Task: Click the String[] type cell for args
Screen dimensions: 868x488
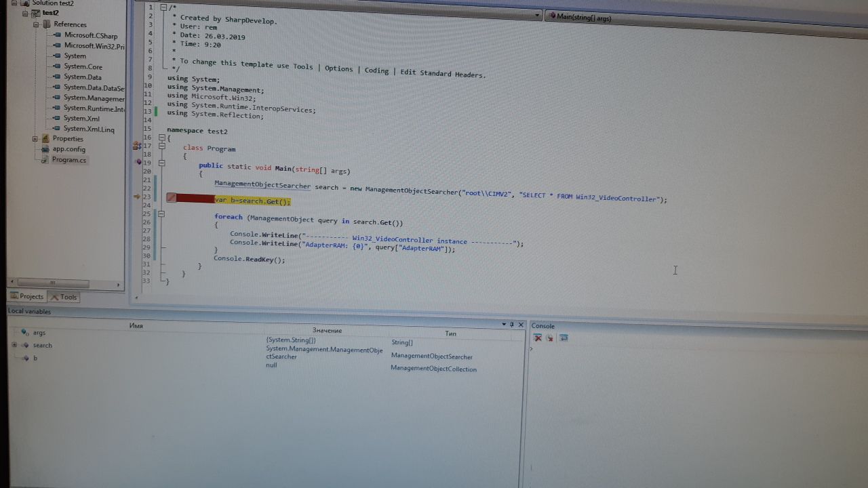Action: click(x=401, y=342)
